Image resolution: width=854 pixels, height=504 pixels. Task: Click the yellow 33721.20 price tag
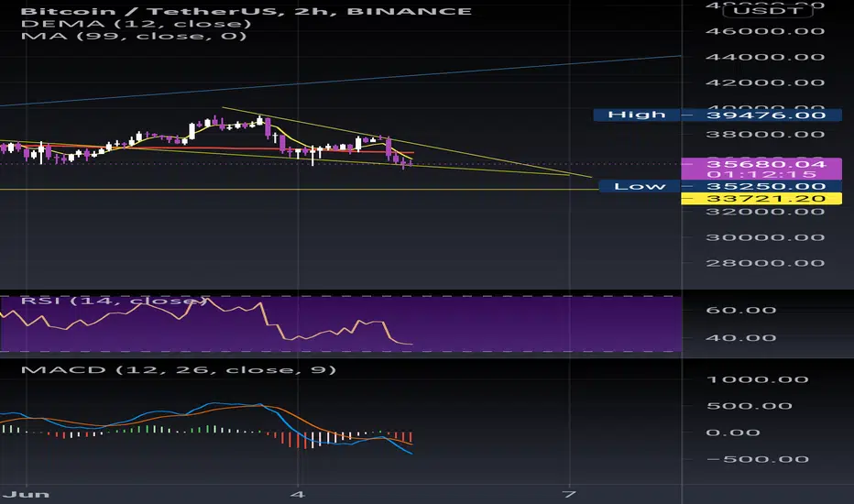pyautogui.click(x=761, y=198)
